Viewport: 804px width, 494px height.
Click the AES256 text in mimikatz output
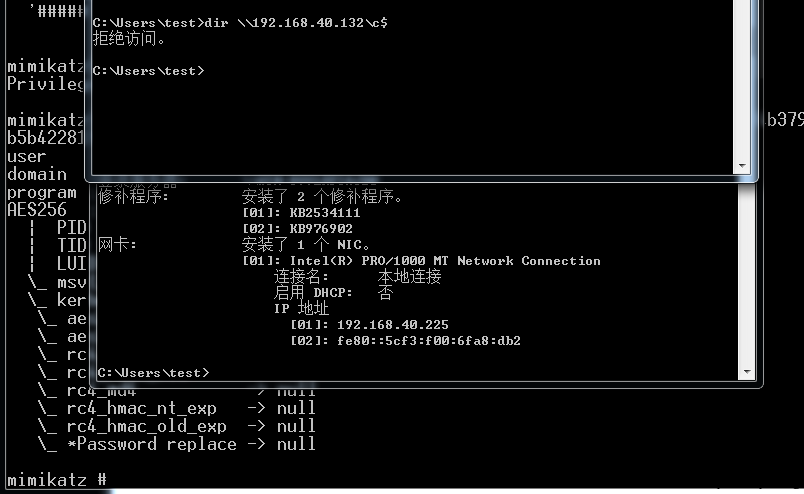(37, 210)
